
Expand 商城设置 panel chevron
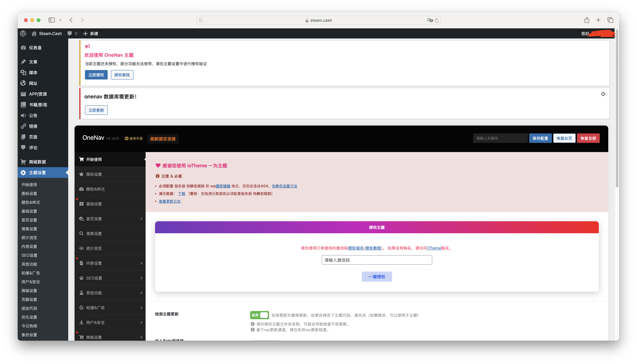[141, 337]
